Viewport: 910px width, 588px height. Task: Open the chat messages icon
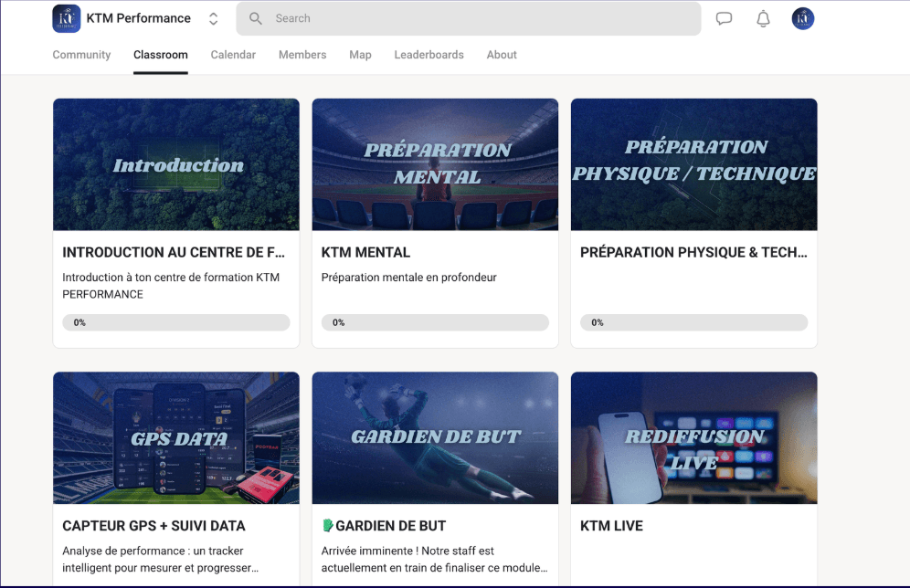coord(724,18)
